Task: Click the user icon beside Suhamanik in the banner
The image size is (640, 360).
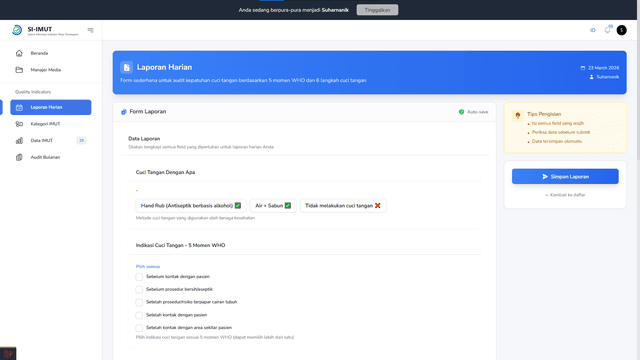Action: point(591,77)
